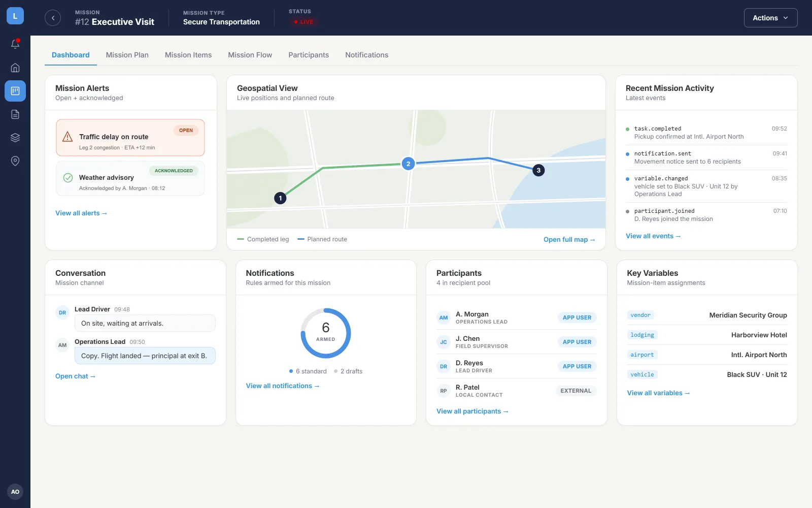
Task: View all notifications link
Action: (283, 386)
